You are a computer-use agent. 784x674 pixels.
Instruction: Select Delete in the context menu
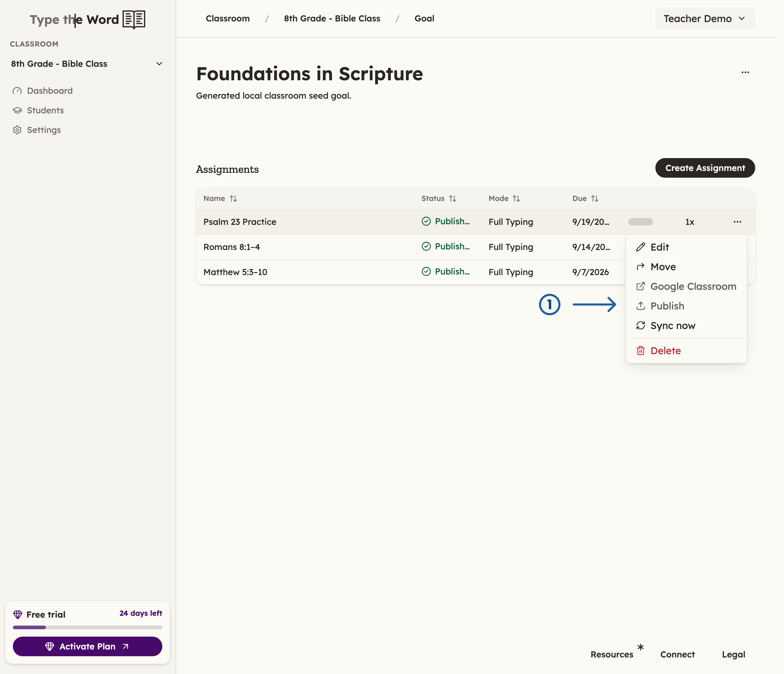686,351
